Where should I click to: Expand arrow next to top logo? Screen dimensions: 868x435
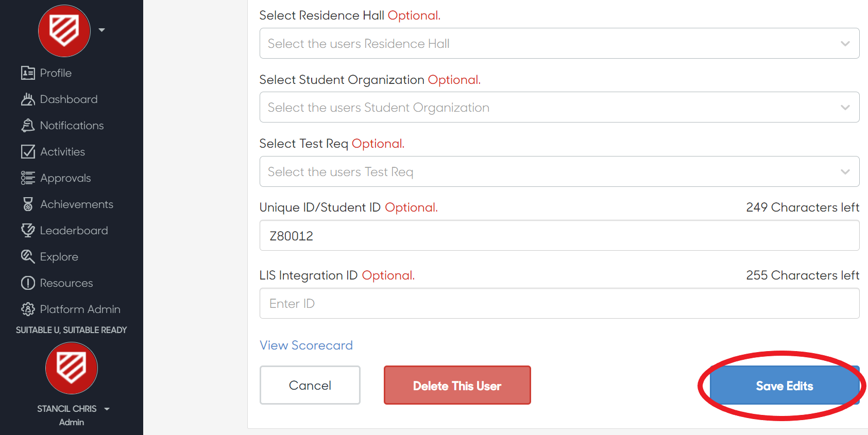coord(102,30)
